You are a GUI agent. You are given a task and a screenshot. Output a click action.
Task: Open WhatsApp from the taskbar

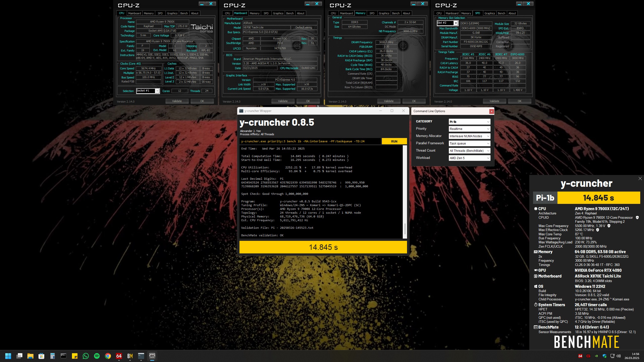[86, 356]
